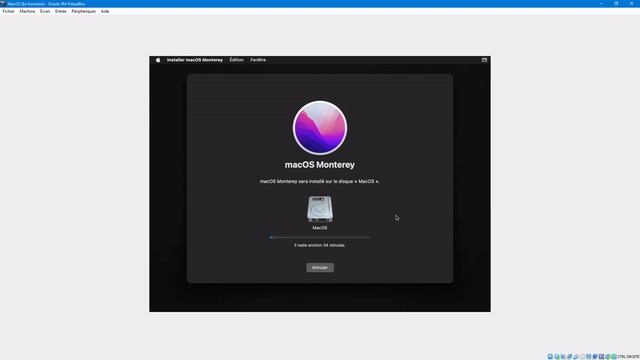This screenshot has height=360, width=640.
Task: Open the Périphériques menu in VirtualBox
Action: coord(83,11)
